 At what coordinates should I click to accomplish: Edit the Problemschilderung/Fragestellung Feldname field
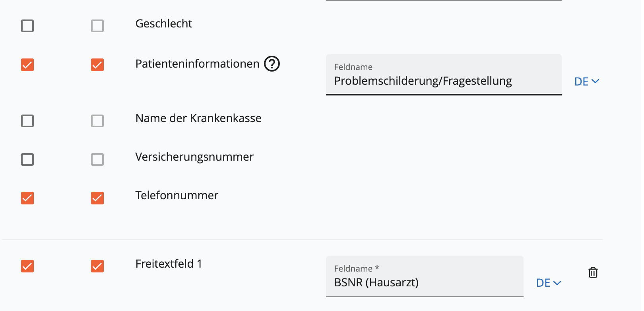pos(444,75)
